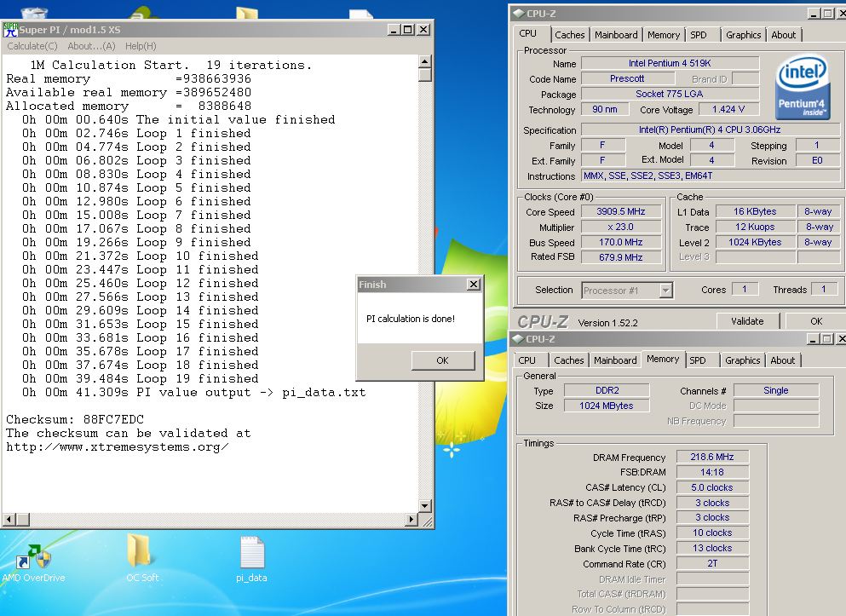
Task: Click the Package value Socket 775 LGA
Action: point(670,94)
